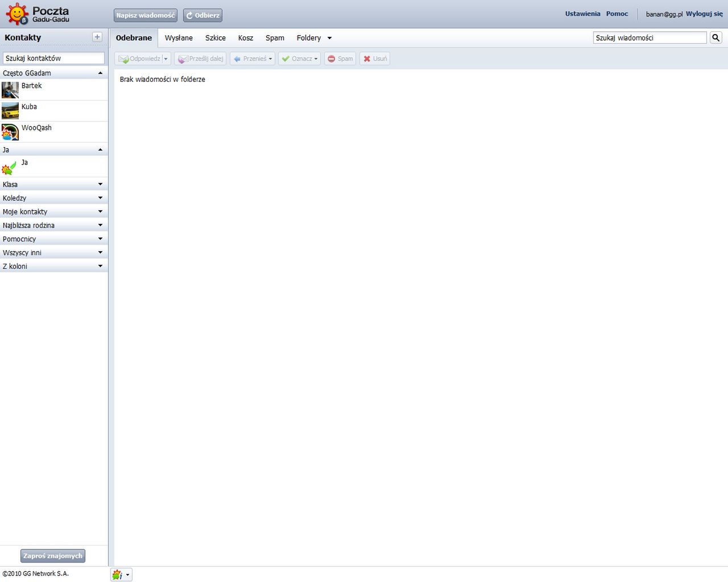Switch to the Kosz tab
728x582 pixels.
pyautogui.click(x=246, y=38)
